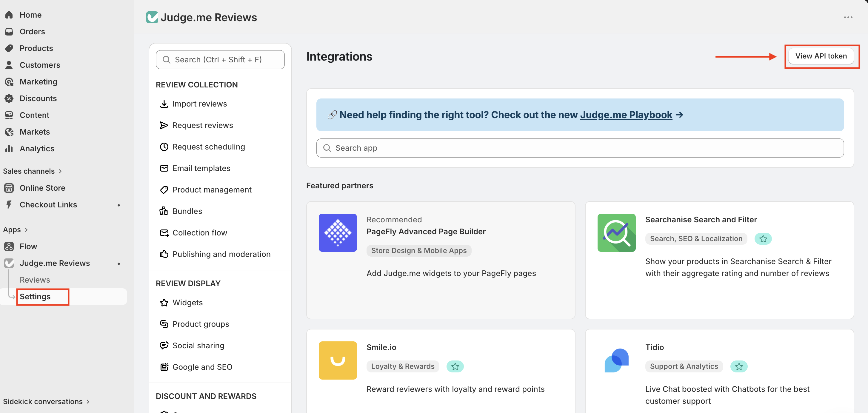Viewport: 868px width, 413px height.
Task: Open Orders in the sidebar
Action: (32, 31)
